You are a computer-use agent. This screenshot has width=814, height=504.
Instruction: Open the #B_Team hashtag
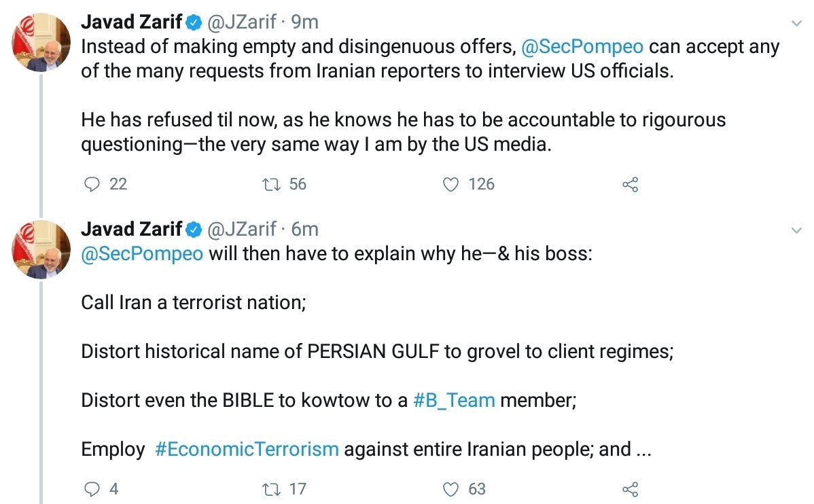click(x=454, y=400)
